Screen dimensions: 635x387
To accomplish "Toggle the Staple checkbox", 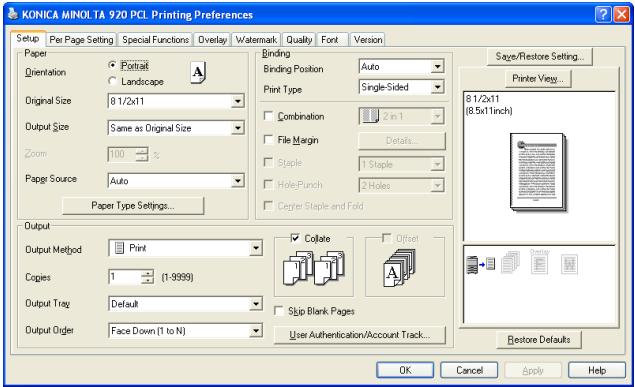I will point(268,162).
